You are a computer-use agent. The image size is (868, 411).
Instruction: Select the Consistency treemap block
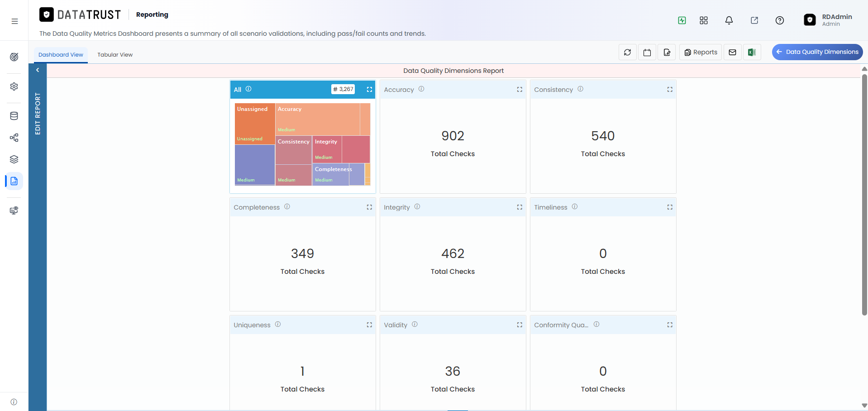(x=294, y=150)
